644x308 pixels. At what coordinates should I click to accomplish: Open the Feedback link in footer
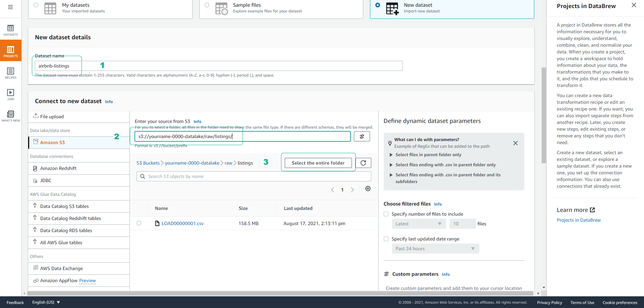coord(15,303)
